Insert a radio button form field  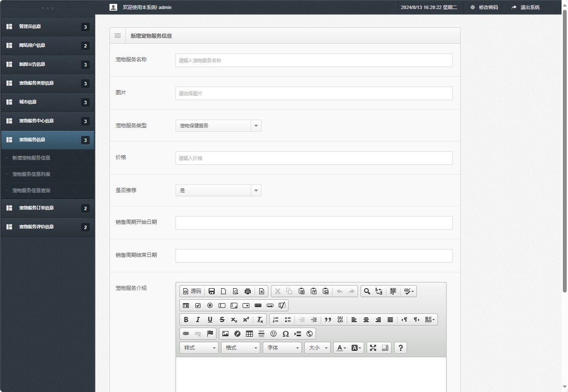[x=210, y=305]
